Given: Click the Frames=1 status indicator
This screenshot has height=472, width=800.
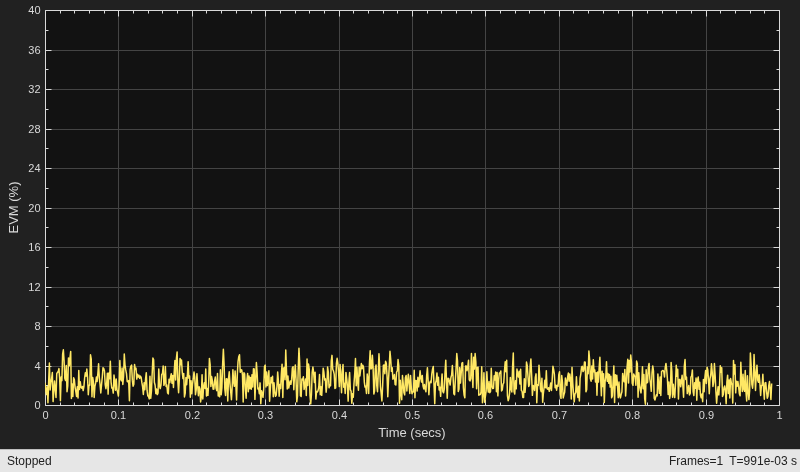Looking at the screenshot, I should [x=695, y=461].
